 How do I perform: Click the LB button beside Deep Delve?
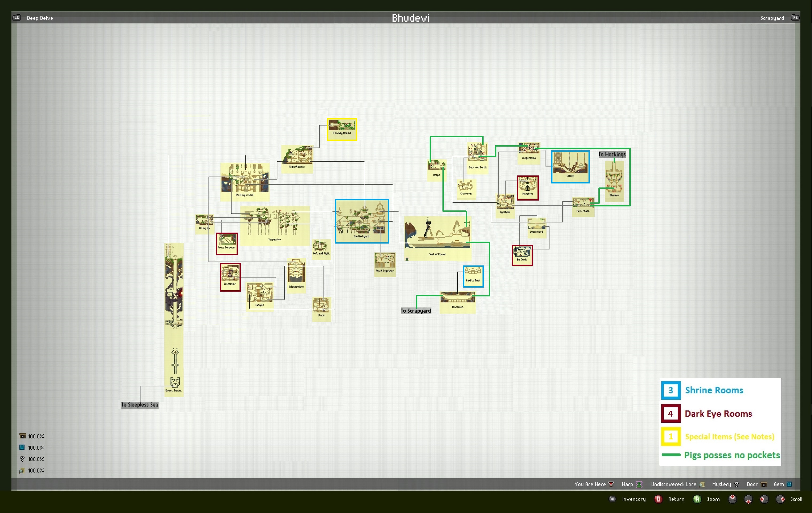tap(16, 18)
